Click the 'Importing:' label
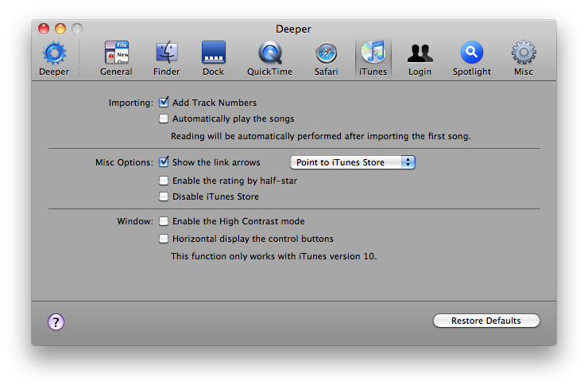Screen dimensions: 588x389 pos(131,103)
